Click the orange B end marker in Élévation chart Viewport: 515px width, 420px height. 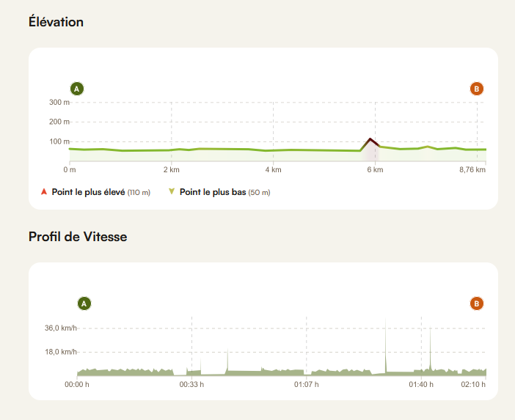(477, 89)
